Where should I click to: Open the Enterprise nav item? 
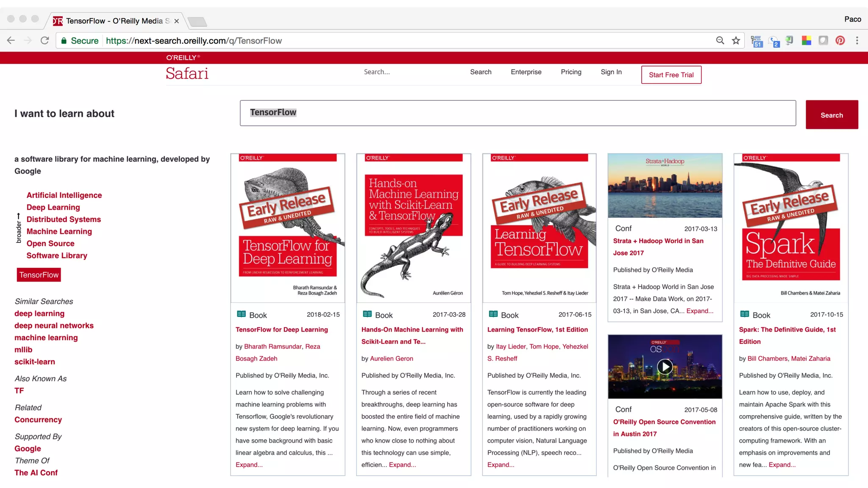(x=526, y=72)
